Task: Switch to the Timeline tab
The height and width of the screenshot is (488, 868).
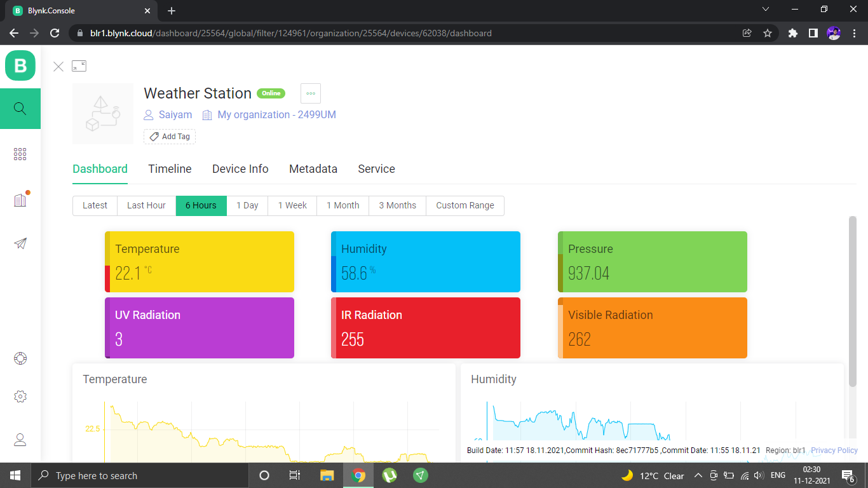Action: click(170, 168)
